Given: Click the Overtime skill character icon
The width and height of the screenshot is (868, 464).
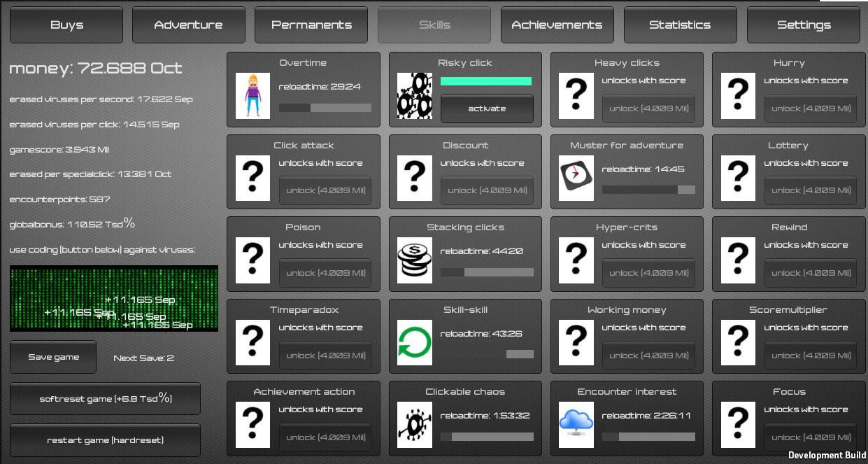Looking at the screenshot, I should coord(252,96).
